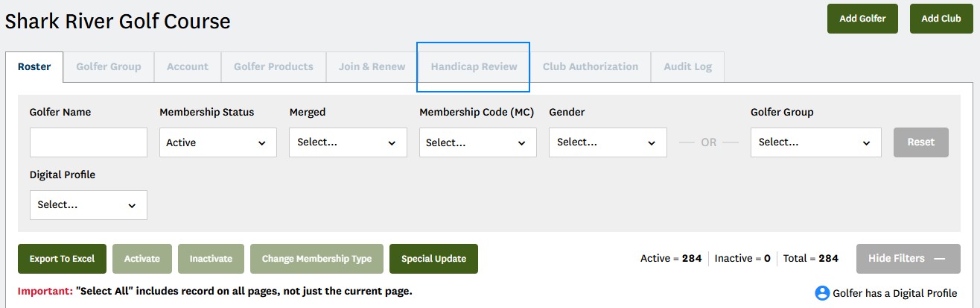
Task: Switch to the Handicap Review tab
Action: click(474, 66)
